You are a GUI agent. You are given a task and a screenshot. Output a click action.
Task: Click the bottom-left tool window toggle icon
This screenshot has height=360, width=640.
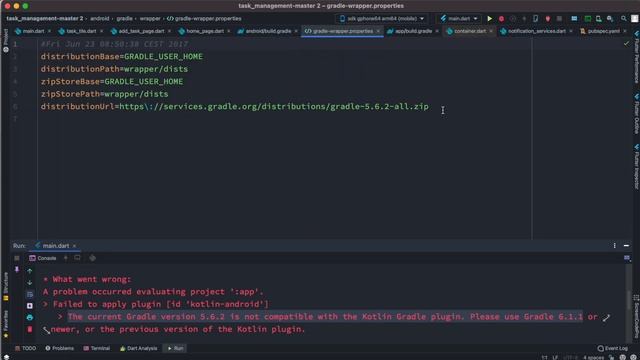6,357
